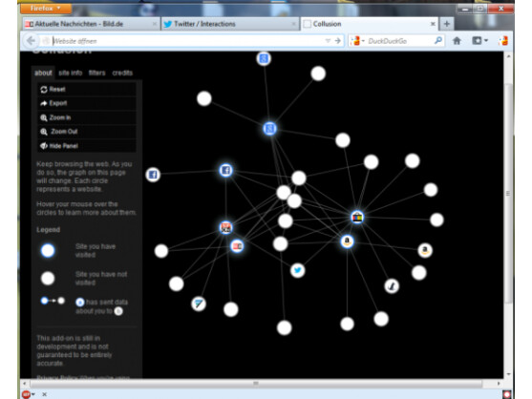
Task: Expand the URL history dropdown arrow
Action: click(x=328, y=41)
